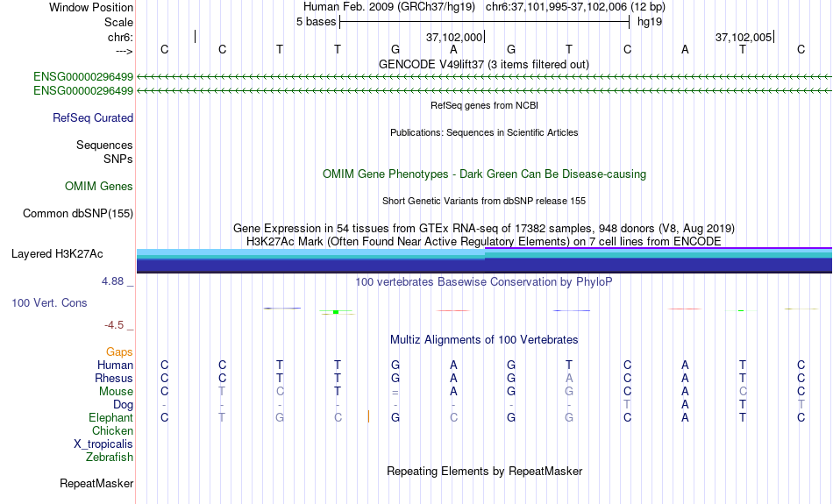Select the Rhesus species label
833x504 pixels.
[114, 378]
